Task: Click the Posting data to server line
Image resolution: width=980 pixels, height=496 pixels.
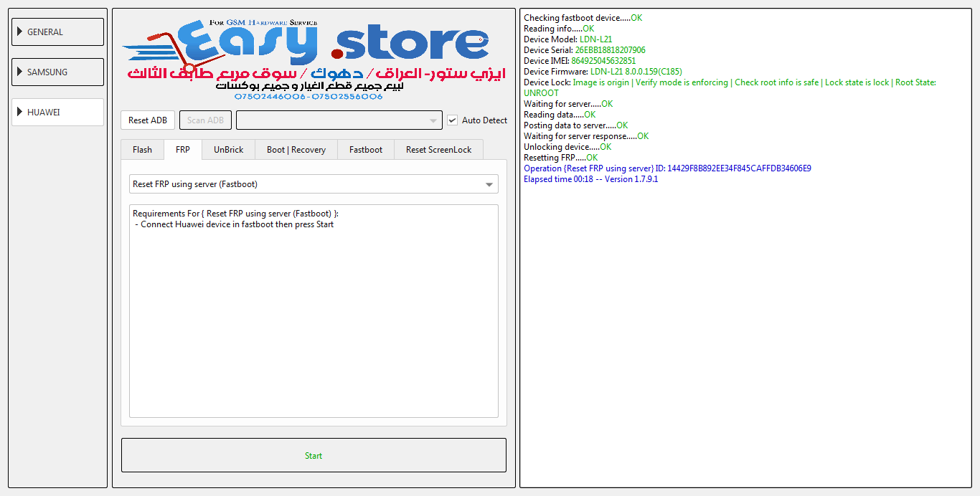Action: tap(576, 125)
